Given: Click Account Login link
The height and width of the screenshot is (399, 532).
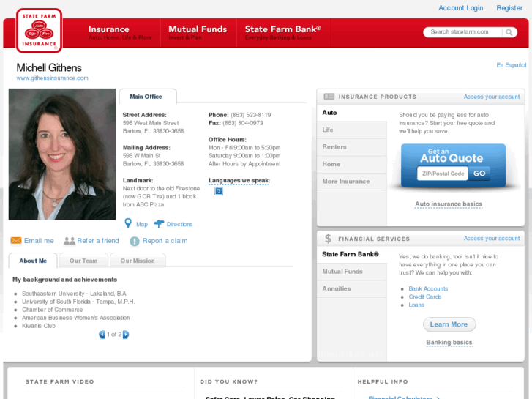Looking at the screenshot, I should point(460,8).
